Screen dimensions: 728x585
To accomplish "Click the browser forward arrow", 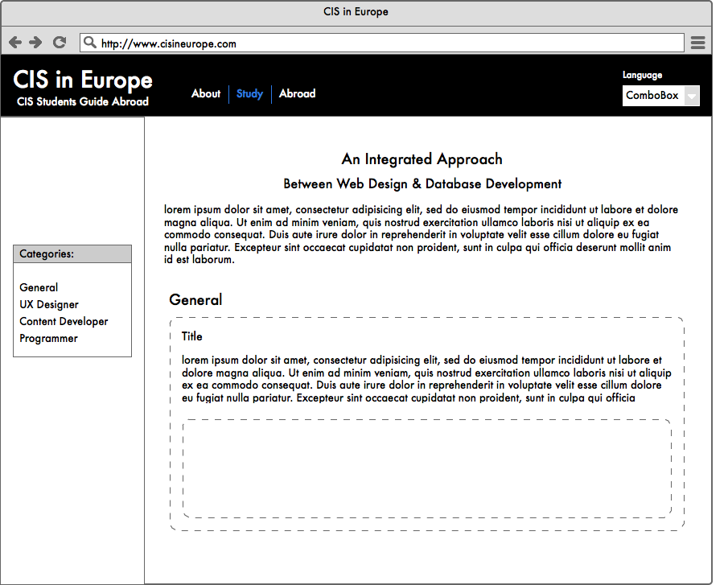I will click(x=35, y=43).
